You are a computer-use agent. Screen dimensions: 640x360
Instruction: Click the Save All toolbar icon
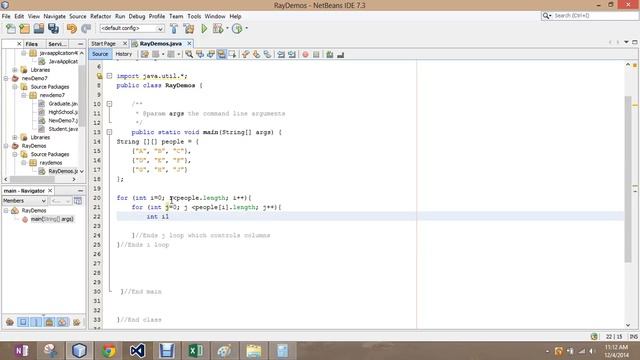[x=53, y=29]
